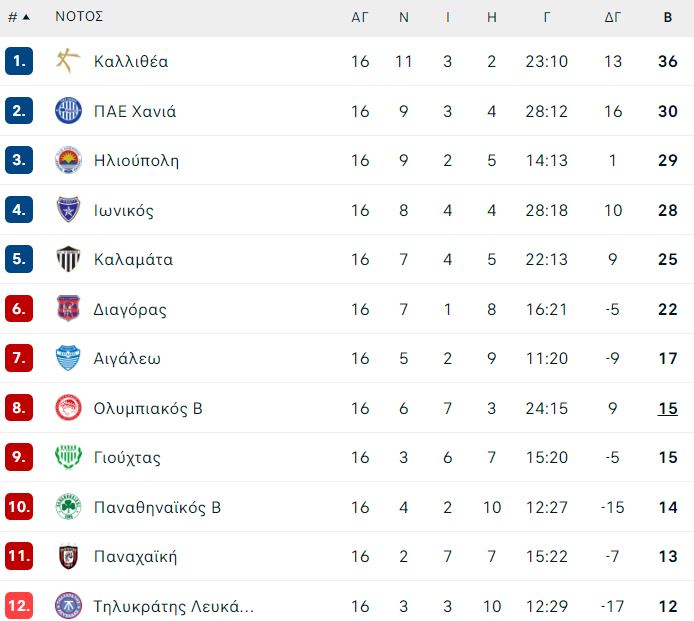
Task: Click the red position badge number 12
Action: pyautogui.click(x=19, y=606)
